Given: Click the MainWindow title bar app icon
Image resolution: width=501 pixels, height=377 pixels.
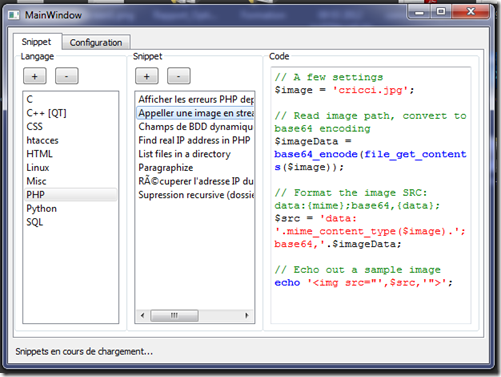Looking at the screenshot, I should (x=14, y=15).
